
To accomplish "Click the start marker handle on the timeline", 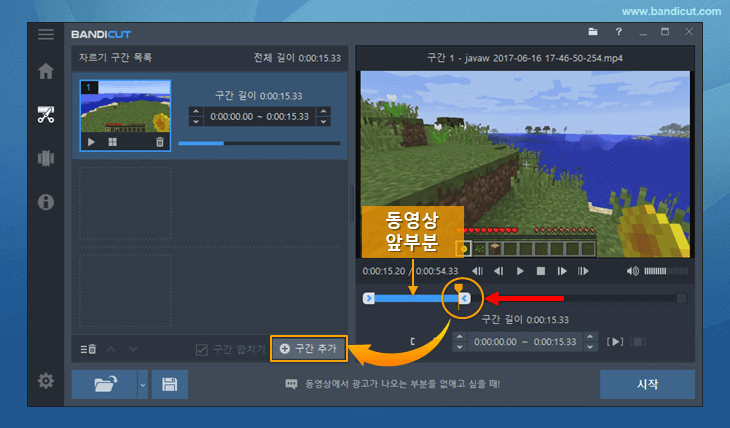I will (x=369, y=298).
